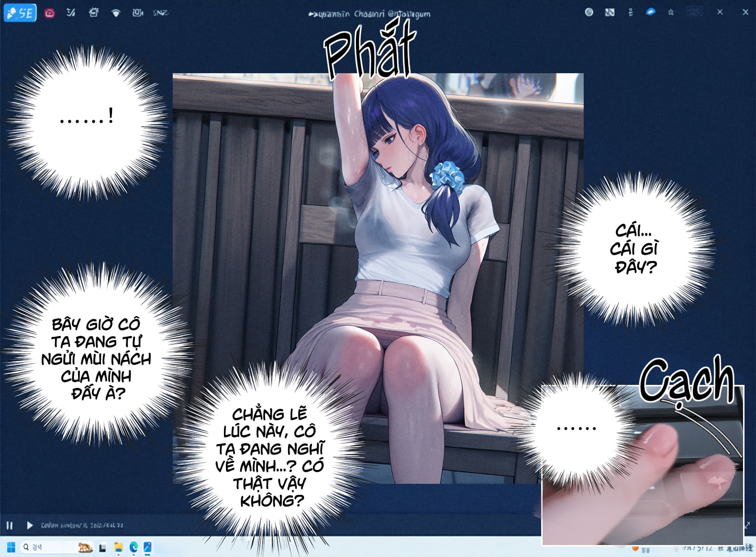The width and height of the screenshot is (756, 557).
Task: Click the girl on bench image
Action: pos(378,278)
